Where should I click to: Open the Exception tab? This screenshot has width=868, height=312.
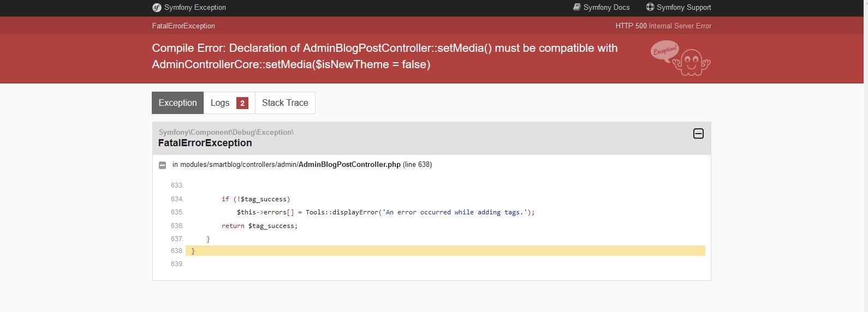point(177,103)
